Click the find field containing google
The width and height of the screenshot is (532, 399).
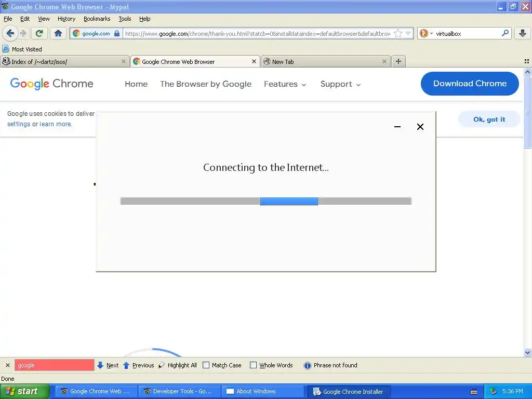tap(54, 365)
